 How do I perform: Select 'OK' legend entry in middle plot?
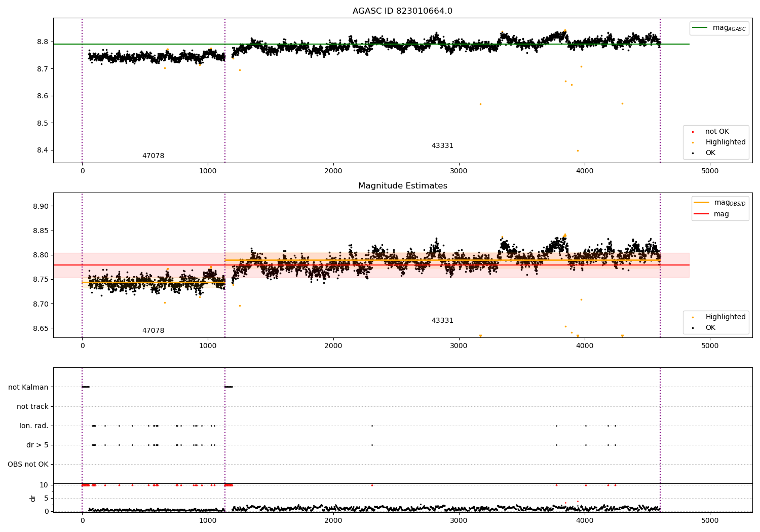(710, 328)
